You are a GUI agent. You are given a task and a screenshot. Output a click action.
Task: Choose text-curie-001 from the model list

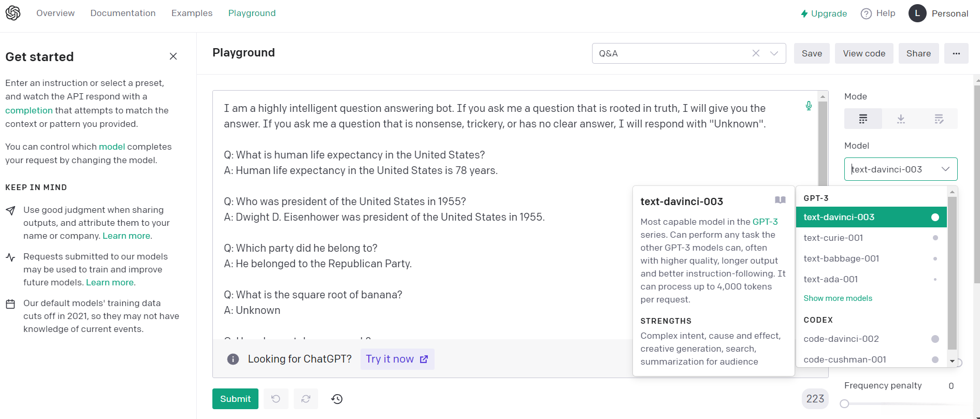[833, 238]
